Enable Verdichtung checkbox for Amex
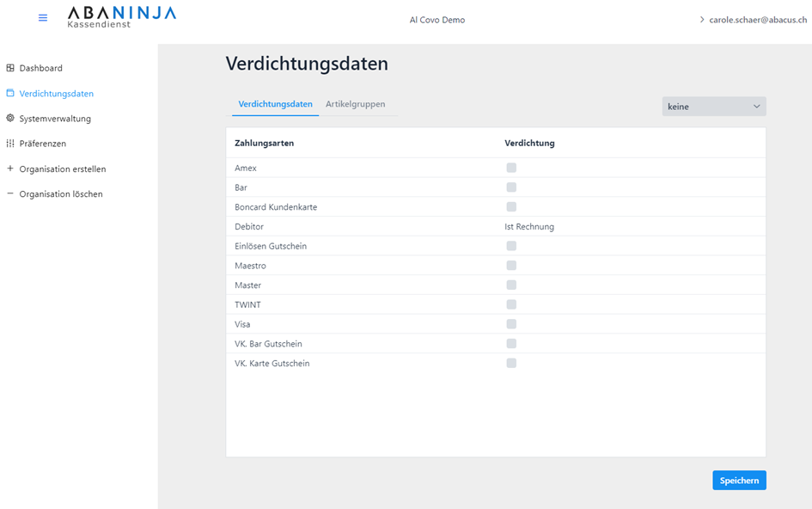Screen dimensions: 812x509 (511, 168)
